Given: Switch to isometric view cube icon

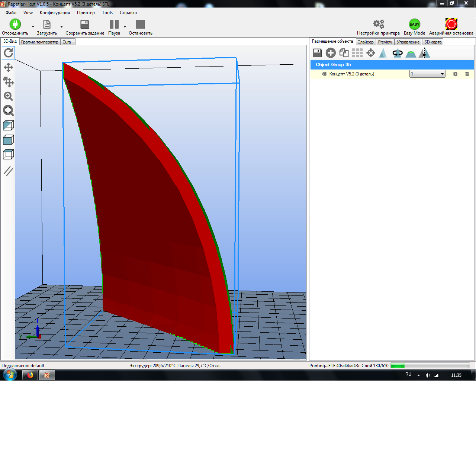Looking at the screenshot, I should 8,125.
